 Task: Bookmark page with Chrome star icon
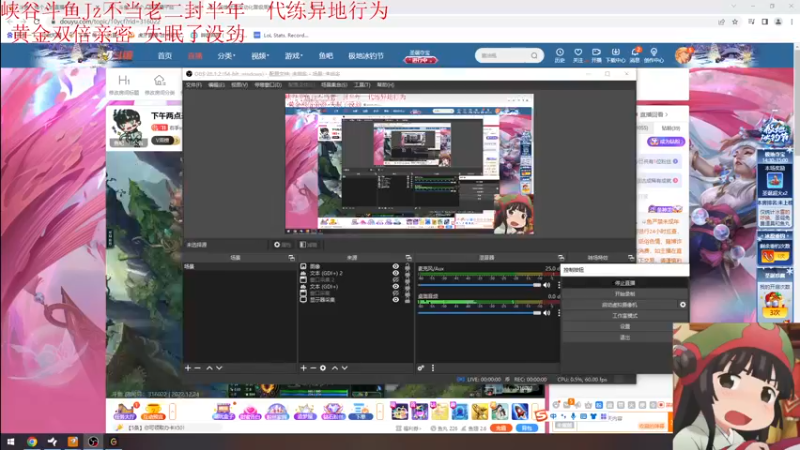(735, 22)
